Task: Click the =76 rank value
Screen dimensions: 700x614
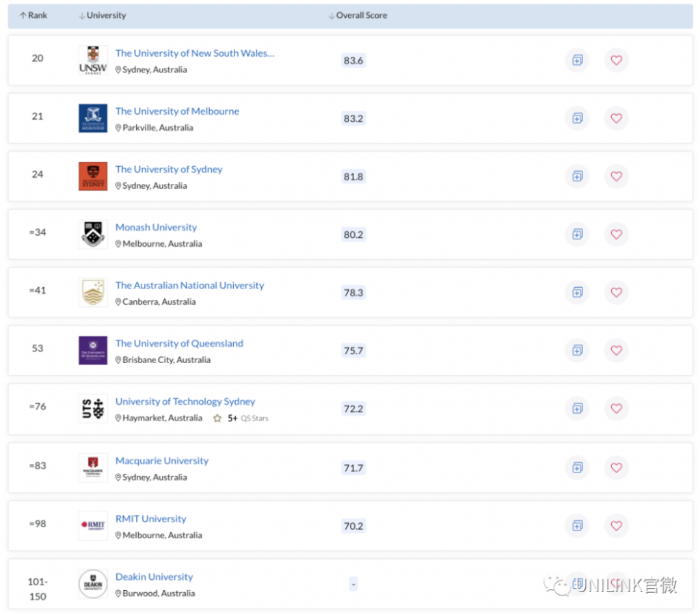Action: tap(38, 406)
